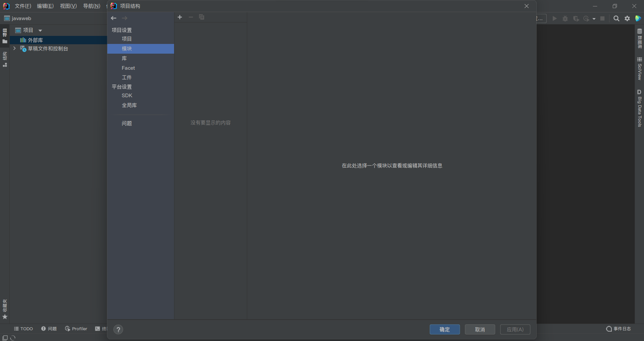
Task: Open the Big Data Tools side panel
Action: click(639, 108)
